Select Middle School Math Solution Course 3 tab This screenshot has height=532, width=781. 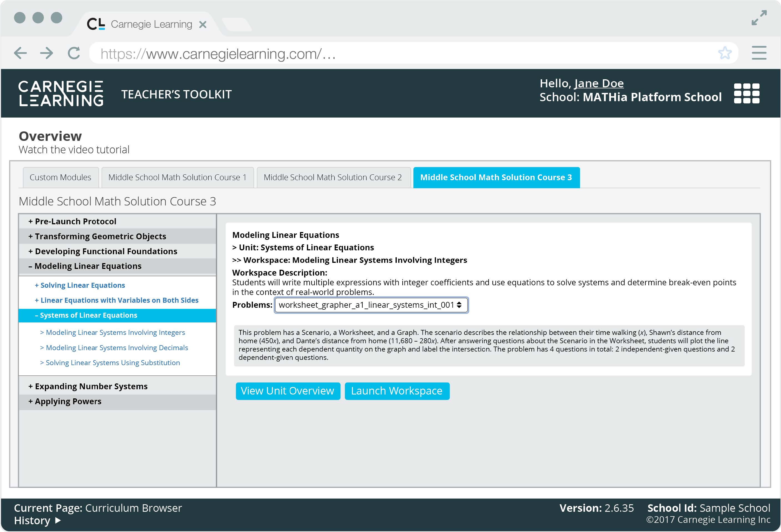[x=496, y=177]
